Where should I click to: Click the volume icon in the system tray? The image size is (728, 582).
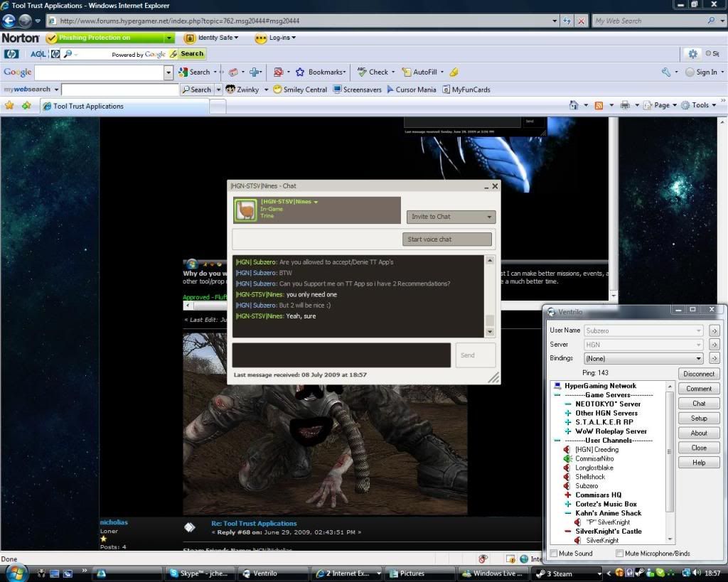[697, 573]
